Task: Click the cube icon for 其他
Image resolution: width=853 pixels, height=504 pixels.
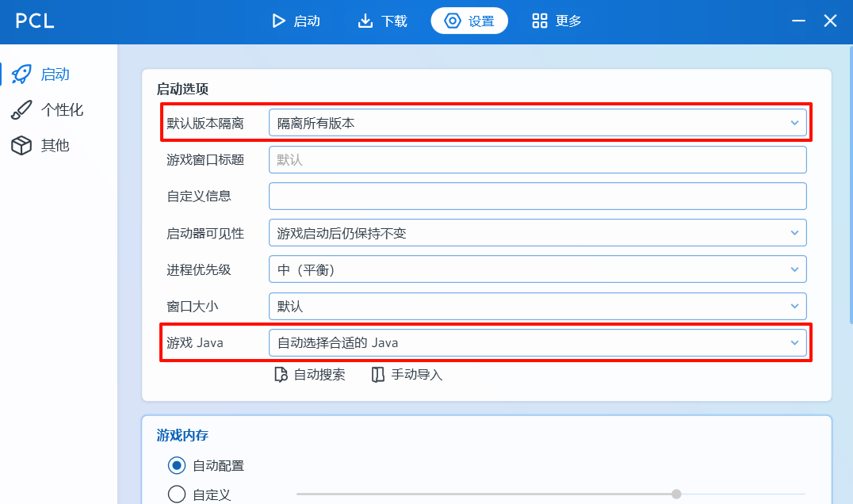Action: click(21, 146)
